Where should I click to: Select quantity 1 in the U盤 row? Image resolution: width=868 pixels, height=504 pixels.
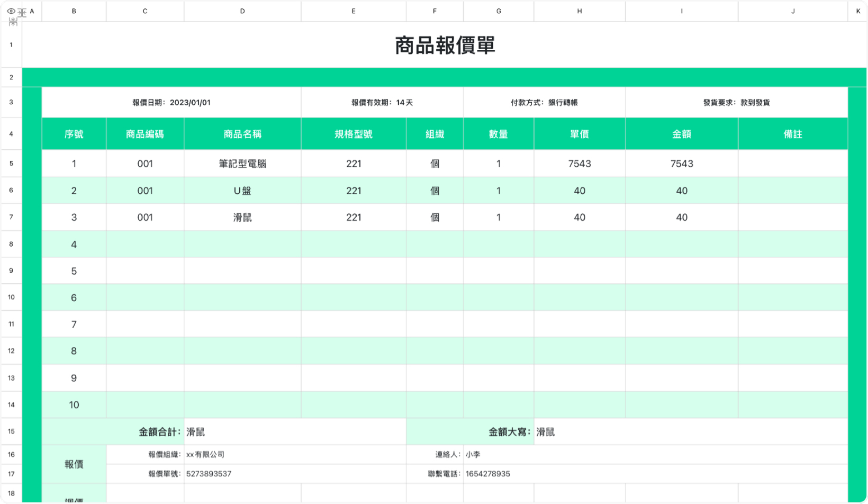point(499,191)
